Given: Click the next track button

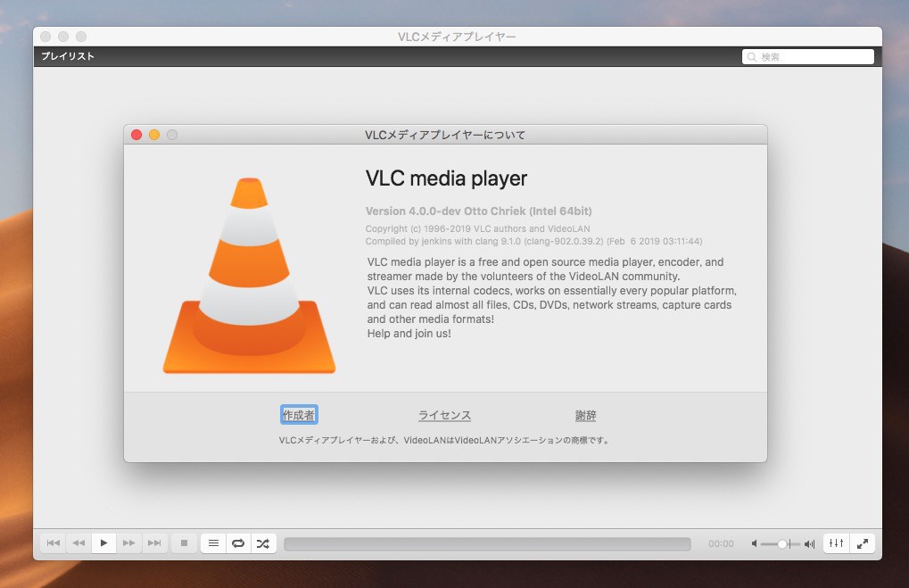Looking at the screenshot, I should coord(154,543).
